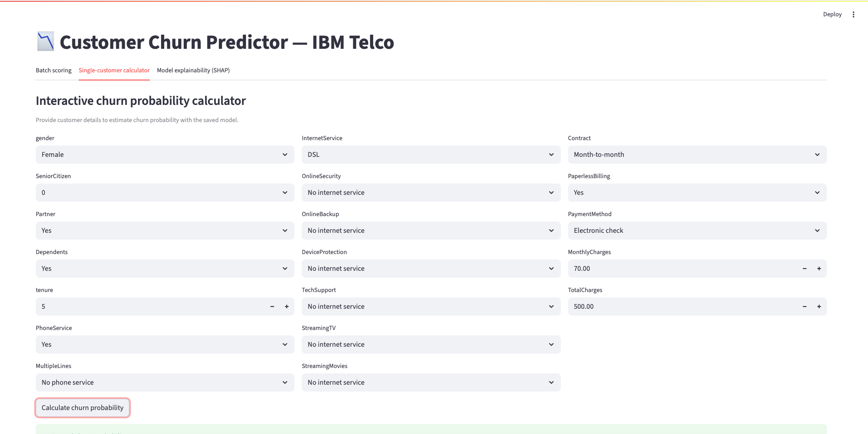Expand the PaperlessBilling dropdown
The image size is (868, 434).
pyautogui.click(x=697, y=193)
